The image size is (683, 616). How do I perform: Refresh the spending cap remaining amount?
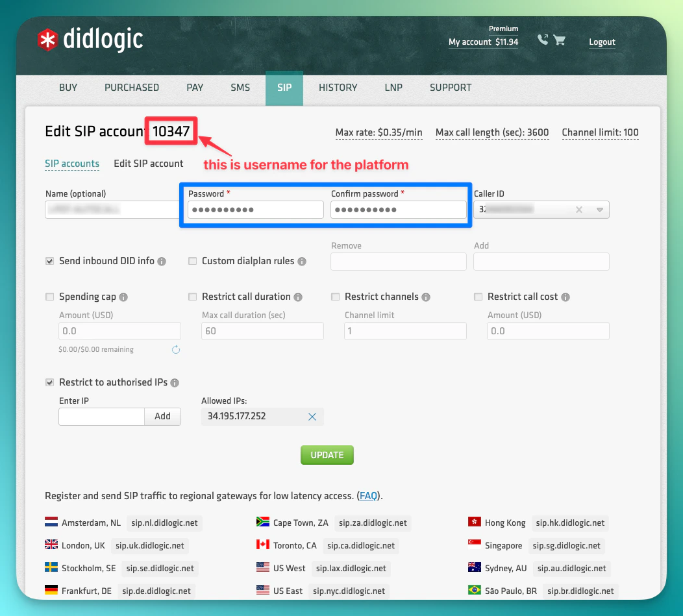coord(175,349)
